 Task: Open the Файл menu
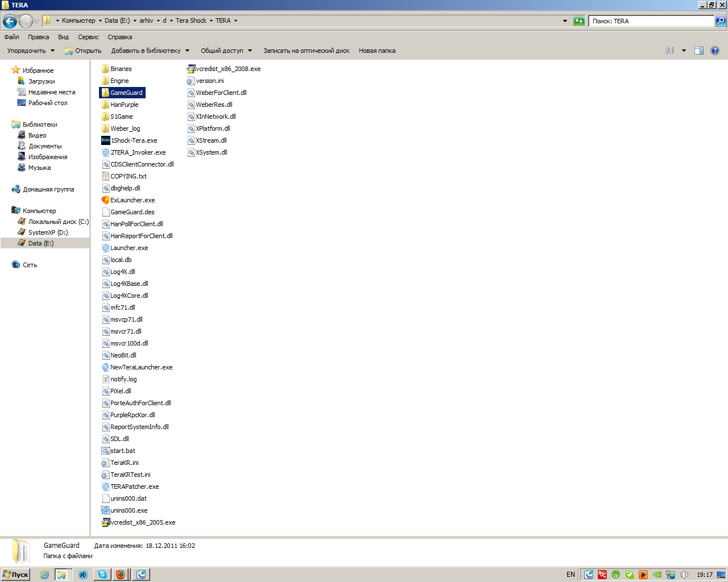12,37
